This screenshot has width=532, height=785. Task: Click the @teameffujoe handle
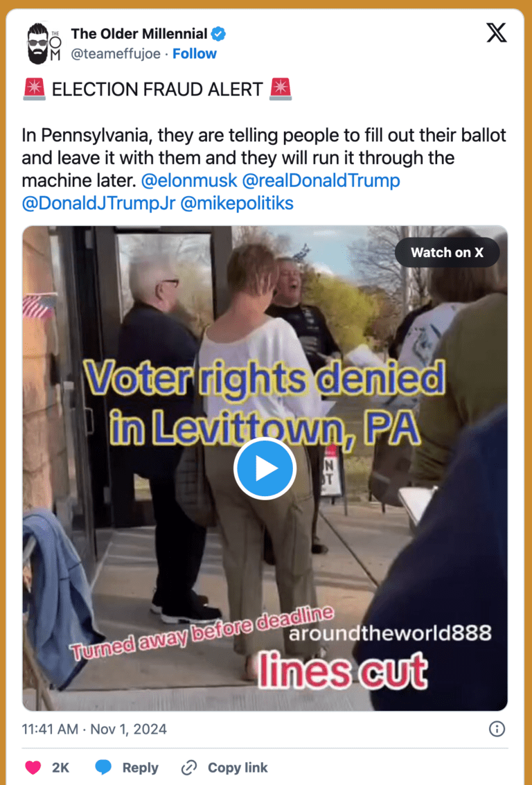click(x=116, y=53)
